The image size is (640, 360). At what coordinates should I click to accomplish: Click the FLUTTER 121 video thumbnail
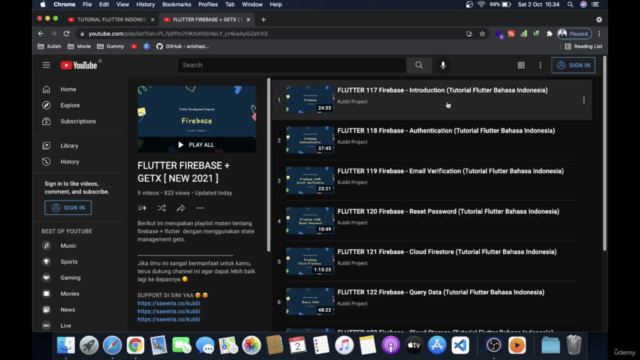coord(310,261)
